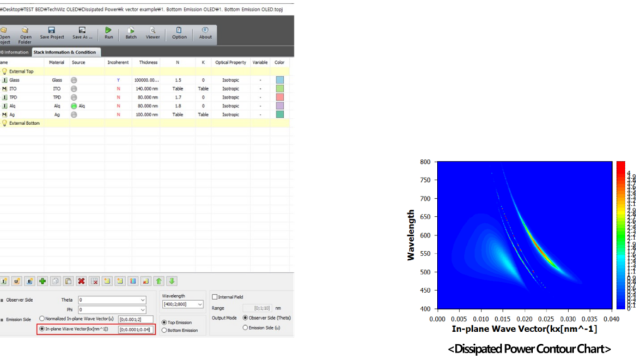Open a folder with Open Folder
The image size is (640, 360).
[x=25, y=36]
